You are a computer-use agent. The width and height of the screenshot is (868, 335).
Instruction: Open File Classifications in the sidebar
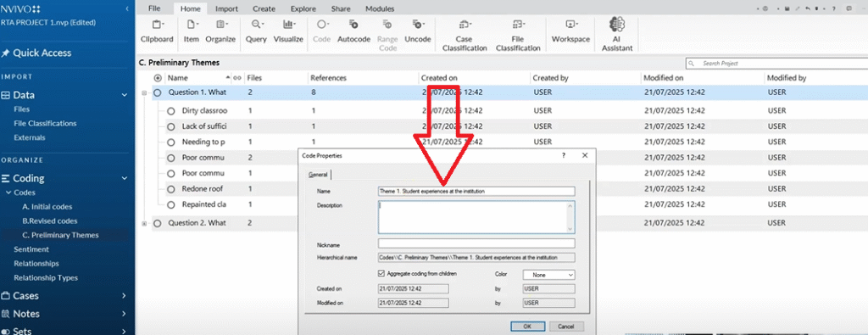[x=46, y=124]
